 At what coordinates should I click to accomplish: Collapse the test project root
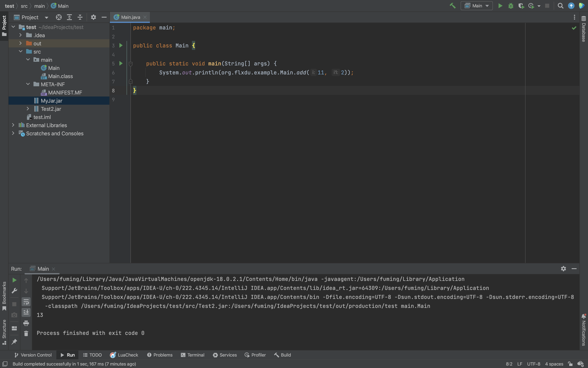13,27
